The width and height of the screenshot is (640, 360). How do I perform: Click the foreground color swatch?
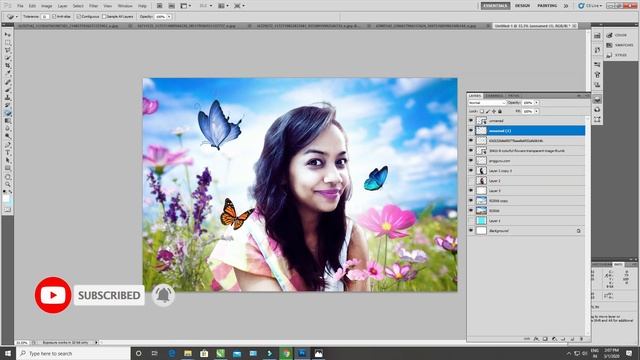coord(6,198)
